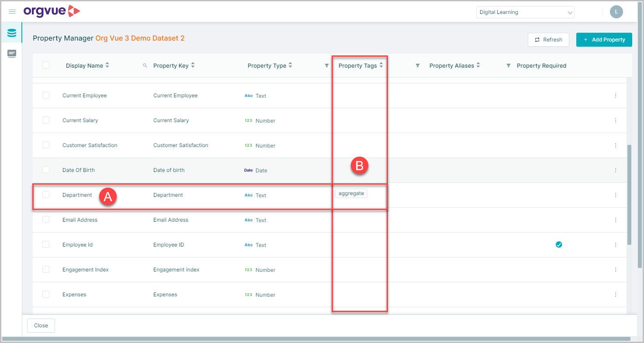644x343 pixels.
Task: Tick the Department row checkbox
Action: pyautogui.click(x=46, y=195)
